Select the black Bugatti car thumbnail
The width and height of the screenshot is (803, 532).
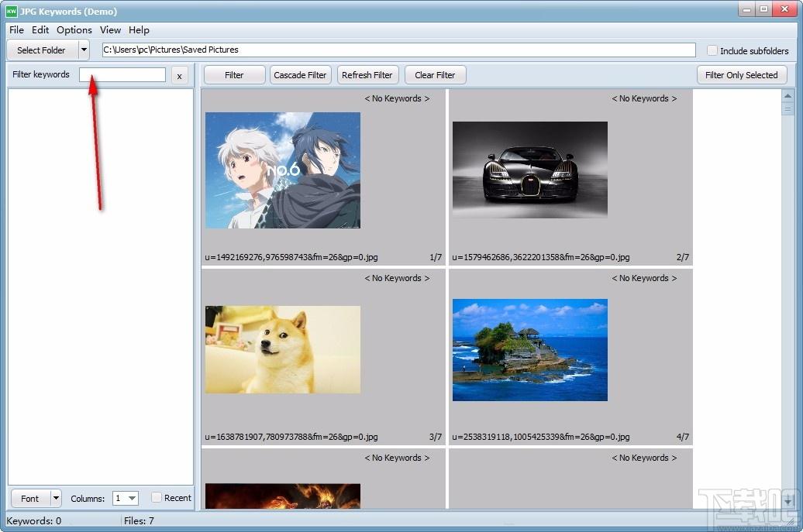pos(530,170)
